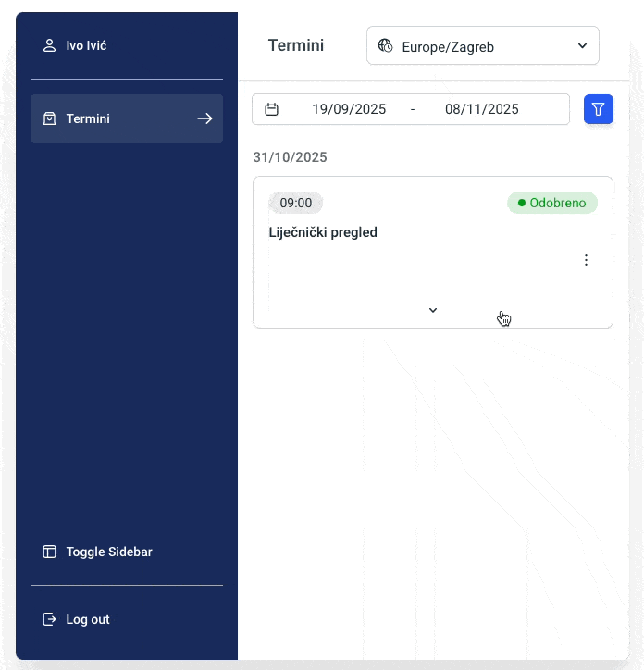
Task: Log out of the account
Action: click(x=87, y=619)
